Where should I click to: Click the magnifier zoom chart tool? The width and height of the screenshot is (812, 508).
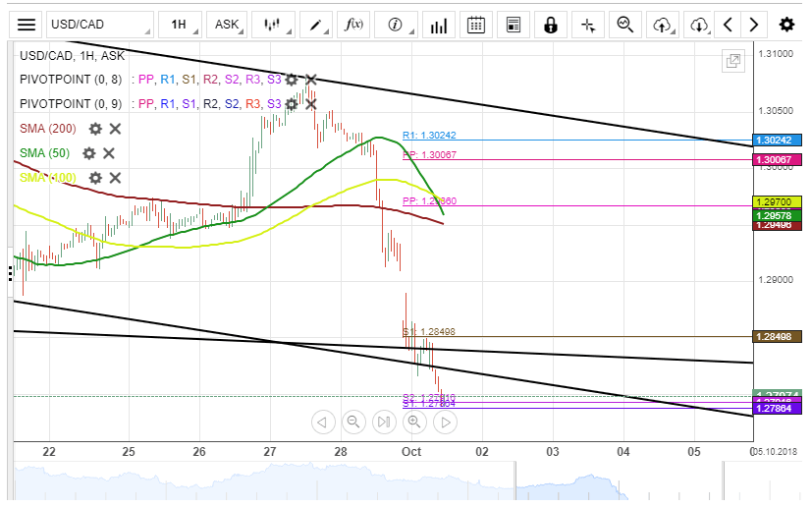[625, 25]
